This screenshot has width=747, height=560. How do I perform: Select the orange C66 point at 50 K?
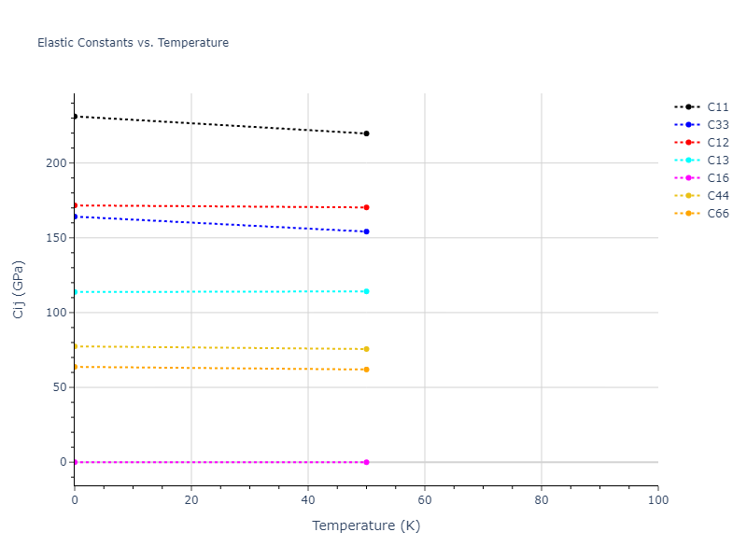[x=366, y=370]
